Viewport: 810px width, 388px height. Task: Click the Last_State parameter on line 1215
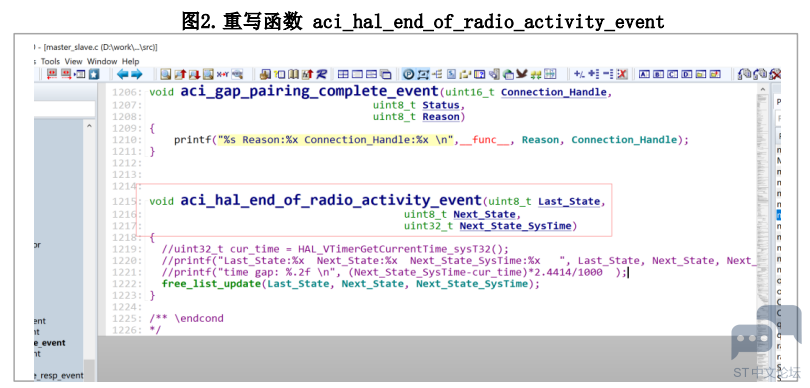569,201
